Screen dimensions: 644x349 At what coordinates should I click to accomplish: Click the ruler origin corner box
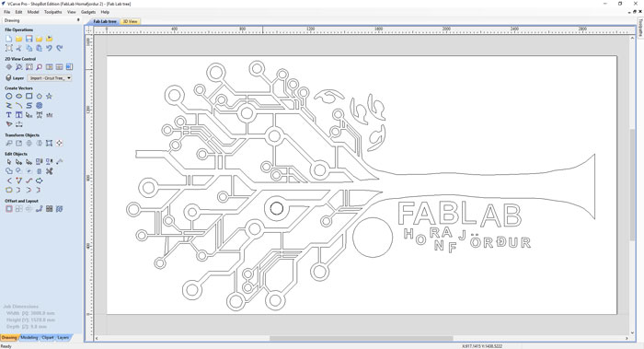[x=89, y=30]
